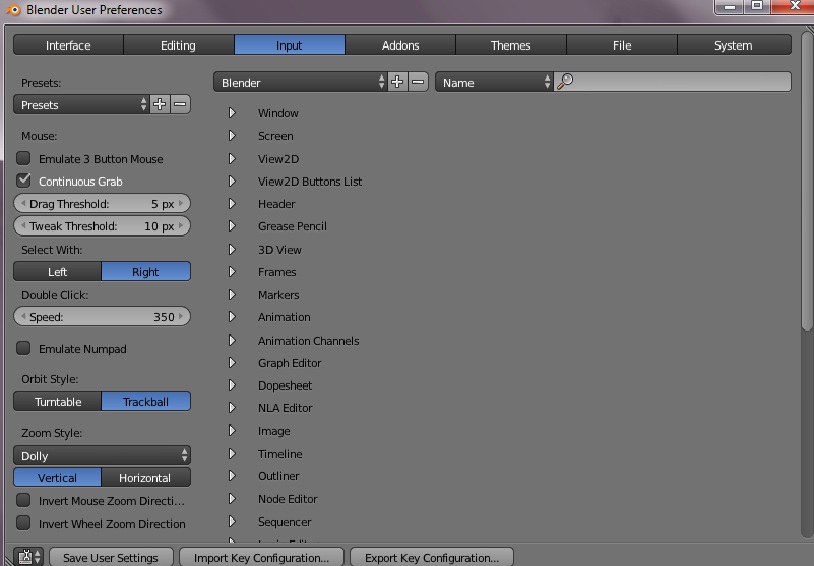Add new Blender key configuration preset
814x566 pixels.
point(397,82)
